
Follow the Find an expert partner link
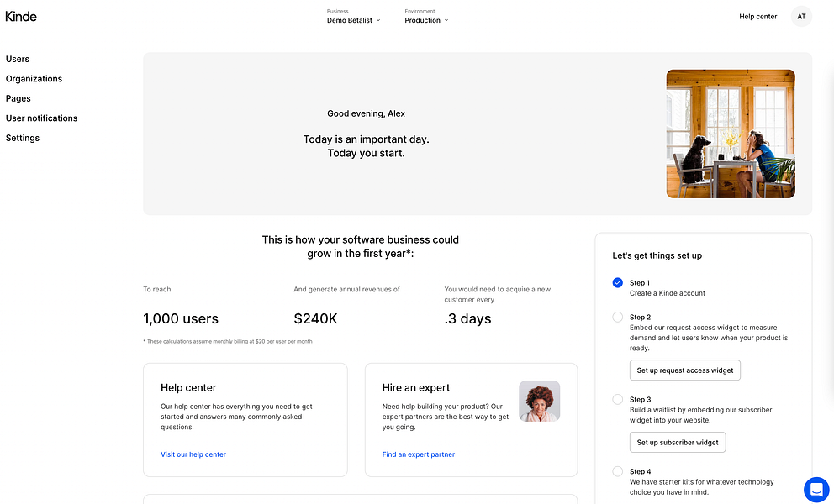[x=419, y=454]
